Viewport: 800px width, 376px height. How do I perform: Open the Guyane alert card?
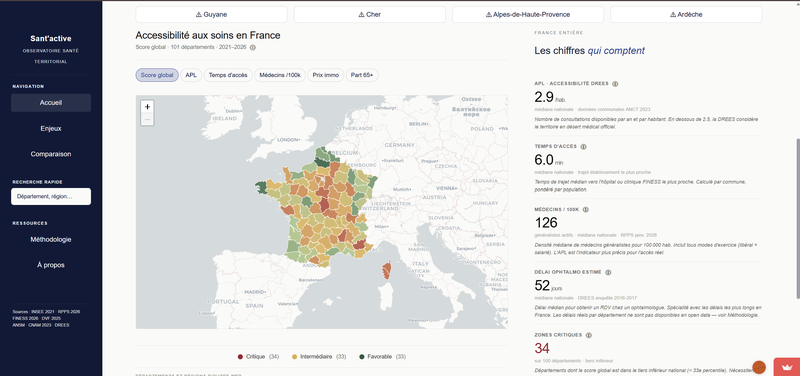tap(211, 14)
